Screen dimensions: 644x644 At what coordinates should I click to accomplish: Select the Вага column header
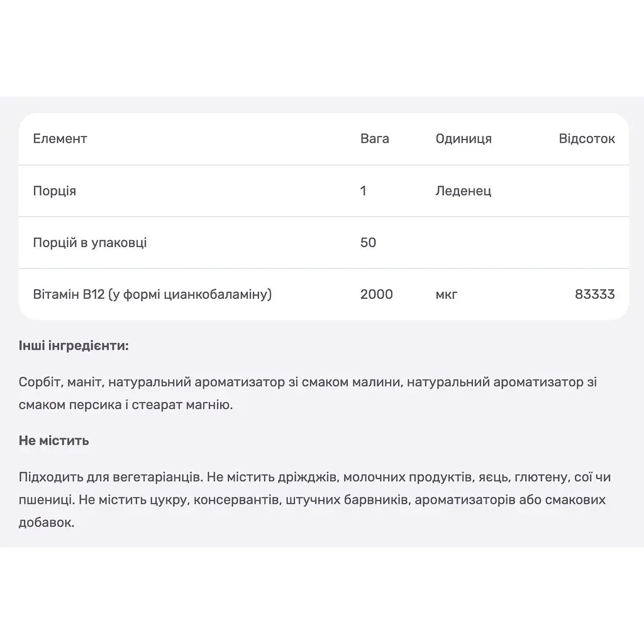click(375, 139)
